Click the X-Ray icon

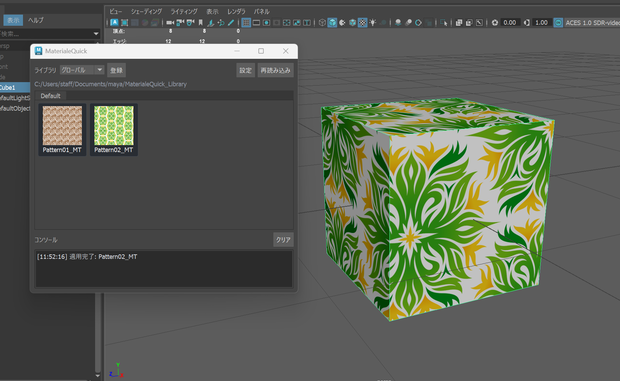coord(459,23)
